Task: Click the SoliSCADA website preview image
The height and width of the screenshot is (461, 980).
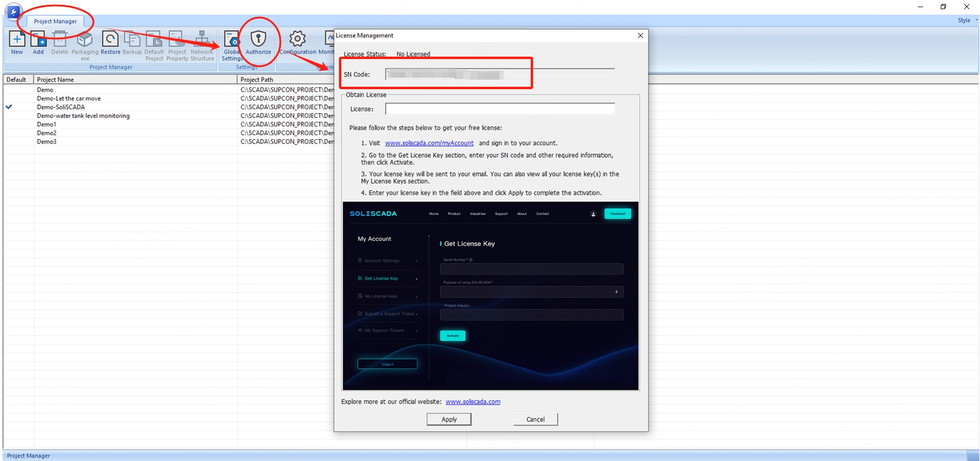Action: (490, 296)
